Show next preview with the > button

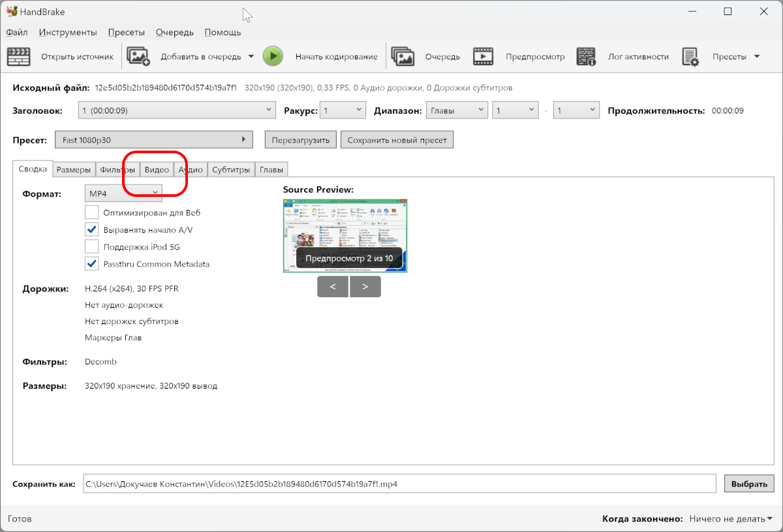(365, 286)
